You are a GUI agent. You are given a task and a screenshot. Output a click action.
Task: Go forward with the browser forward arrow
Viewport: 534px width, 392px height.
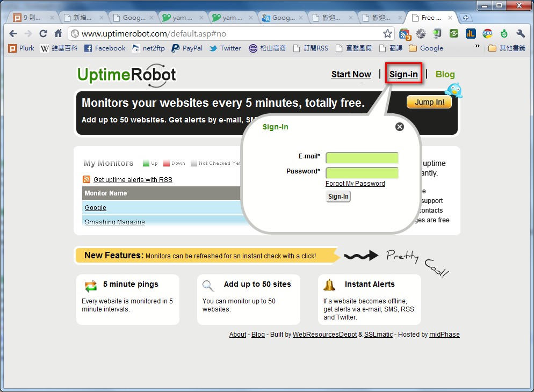(x=28, y=33)
